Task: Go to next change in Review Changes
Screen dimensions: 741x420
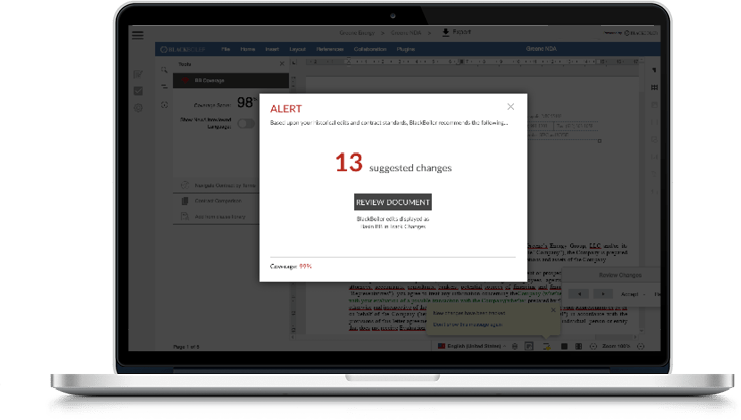Action: tap(603, 294)
